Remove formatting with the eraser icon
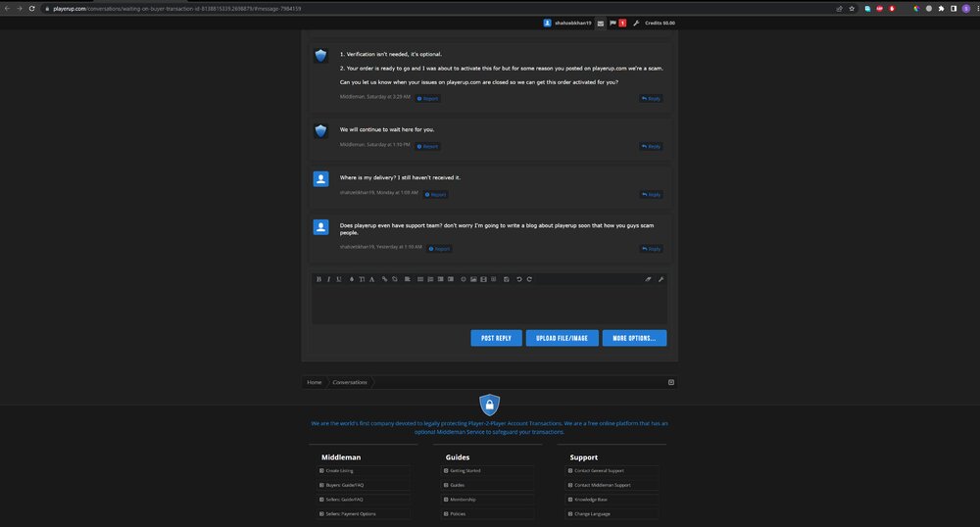The height and width of the screenshot is (527, 980). [648, 279]
